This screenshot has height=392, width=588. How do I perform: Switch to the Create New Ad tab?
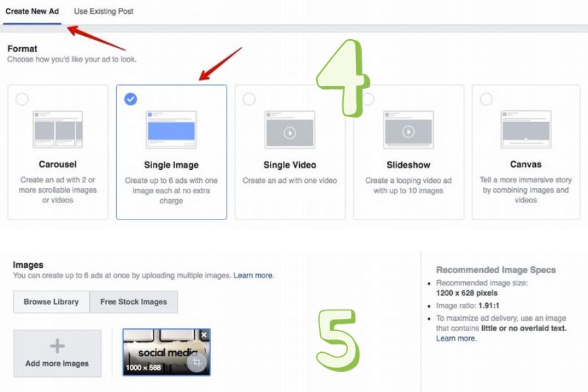(32, 12)
